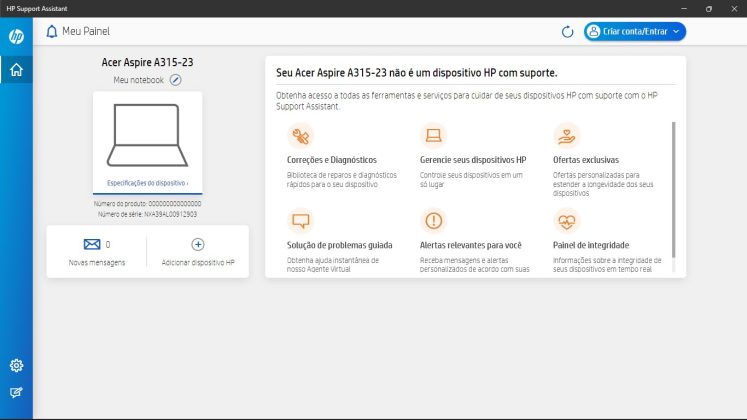Image resolution: width=747 pixels, height=420 pixels.
Task: Click the Solução de problemas guiada chat icon
Action: point(301,221)
